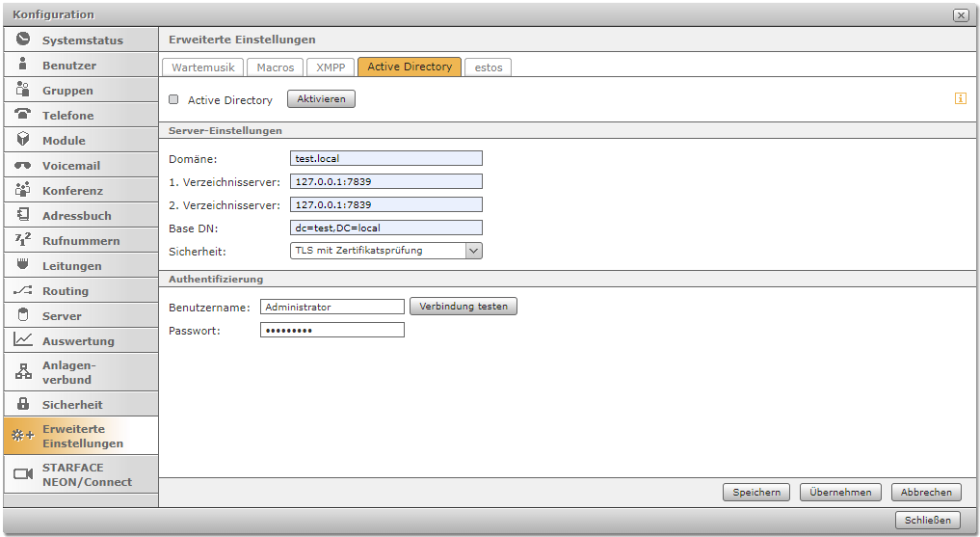Click the STARFACE NEON/Connect camera icon
This screenshot has height=537, width=980.
pos(23,474)
